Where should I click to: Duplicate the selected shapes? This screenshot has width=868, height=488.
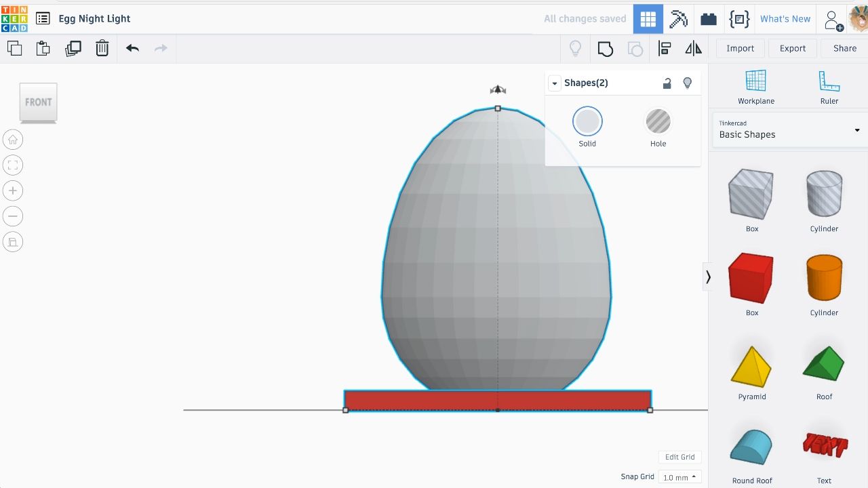click(73, 48)
